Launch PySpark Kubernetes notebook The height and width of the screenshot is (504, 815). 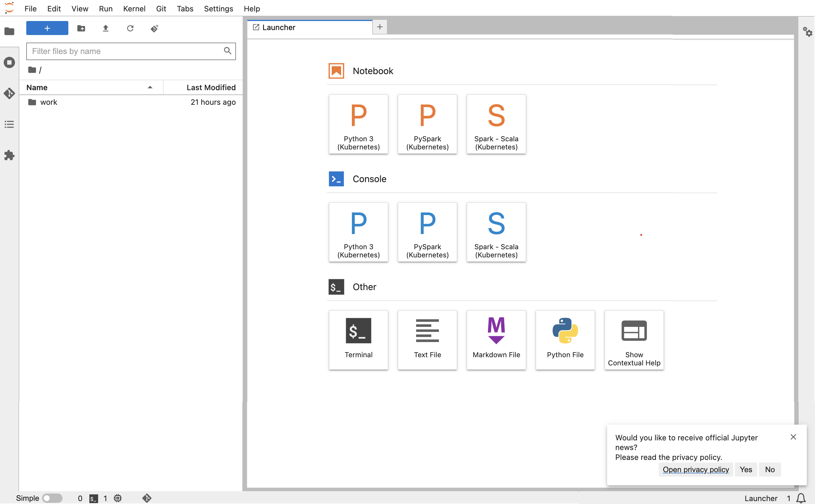coord(427,124)
